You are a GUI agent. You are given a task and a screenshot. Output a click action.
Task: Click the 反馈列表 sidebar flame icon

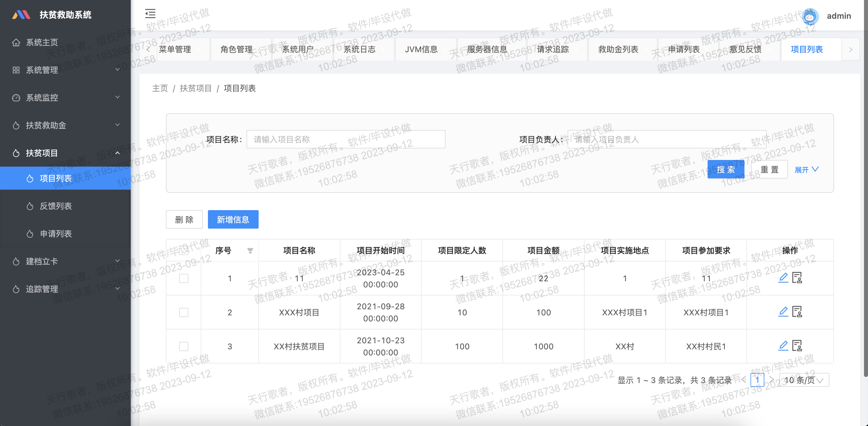pos(30,206)
